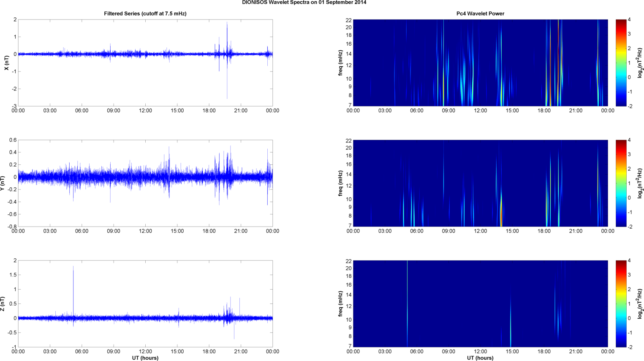644x361 pixels.
Task: Click the '18:00' tick under the Y series plot
Action: pyautogui.click(x=209, y=231)
